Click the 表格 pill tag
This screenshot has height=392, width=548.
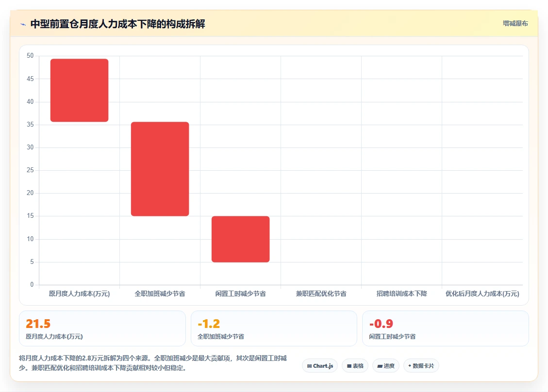(x=355, y=366)
